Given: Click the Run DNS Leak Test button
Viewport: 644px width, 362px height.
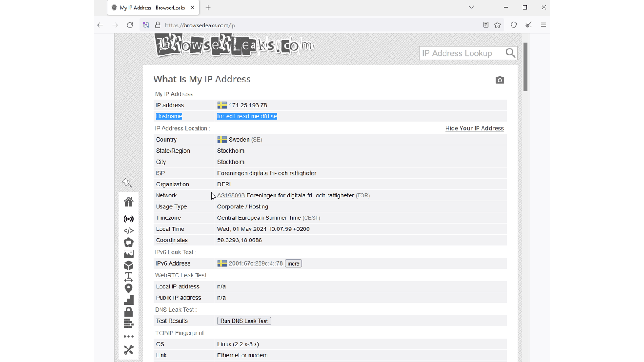Looking at the screenshot, I should pyautogui.click(x=244, y=321).
